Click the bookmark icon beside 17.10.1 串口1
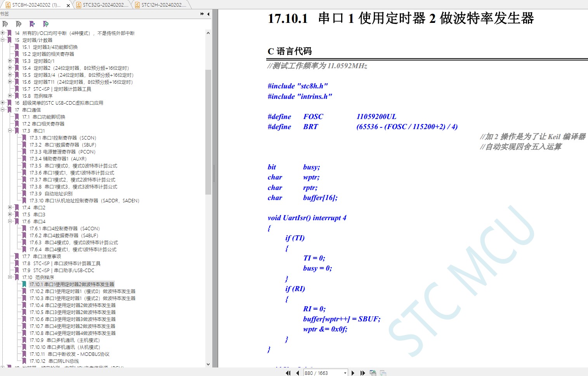This screenshot has width=588, height=376. point(24,285)
